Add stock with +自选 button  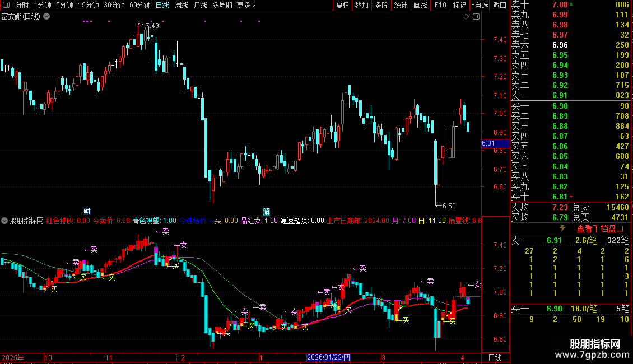pyautogui.click(x=480, y=5)
